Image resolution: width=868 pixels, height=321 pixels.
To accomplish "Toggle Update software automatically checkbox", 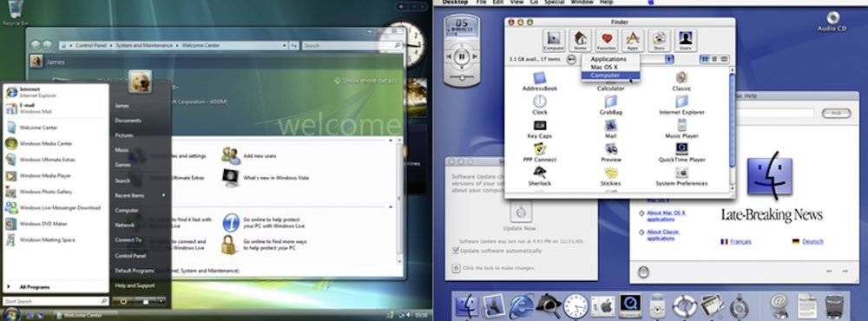I will [x=457, y=251].
